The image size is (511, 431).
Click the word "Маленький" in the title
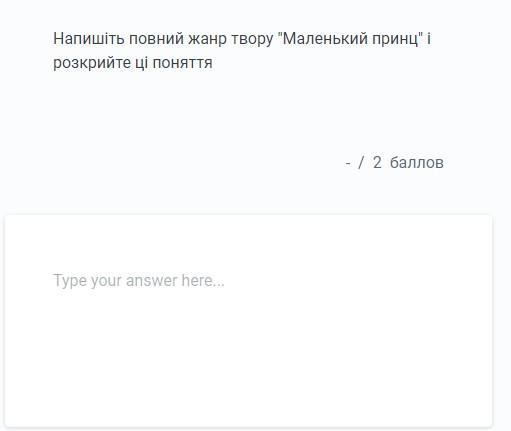tap(325, 39)
